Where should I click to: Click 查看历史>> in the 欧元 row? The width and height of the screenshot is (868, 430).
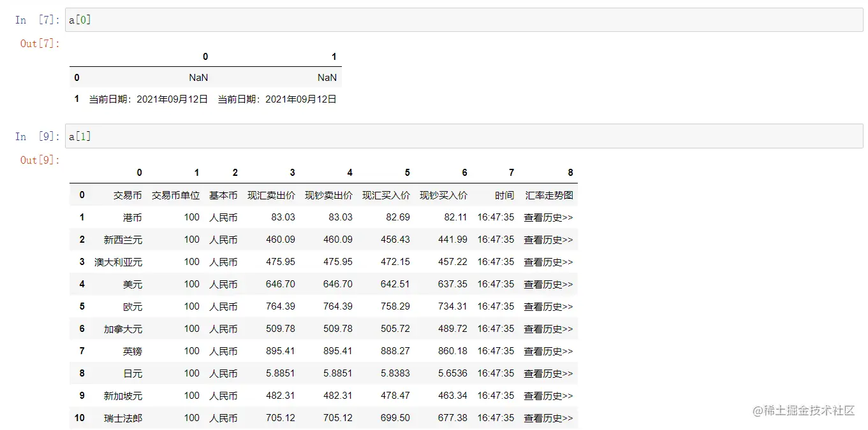[x=548, y=306]
